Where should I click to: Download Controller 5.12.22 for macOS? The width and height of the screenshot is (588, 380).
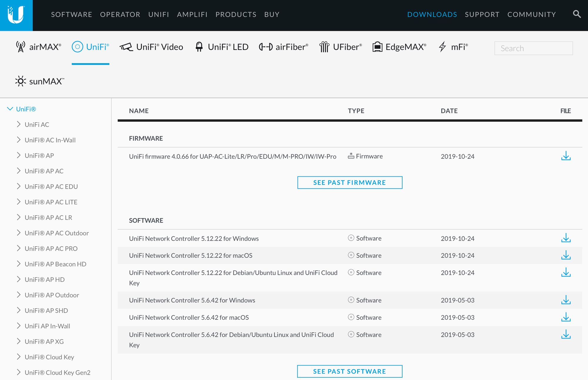click(x=566, y=255)
